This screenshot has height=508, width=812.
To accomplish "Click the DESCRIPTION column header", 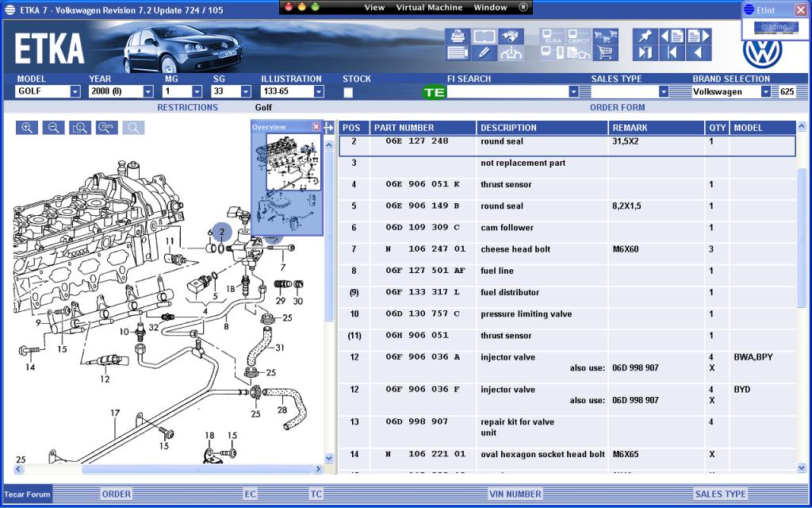I will pos(542,128).
